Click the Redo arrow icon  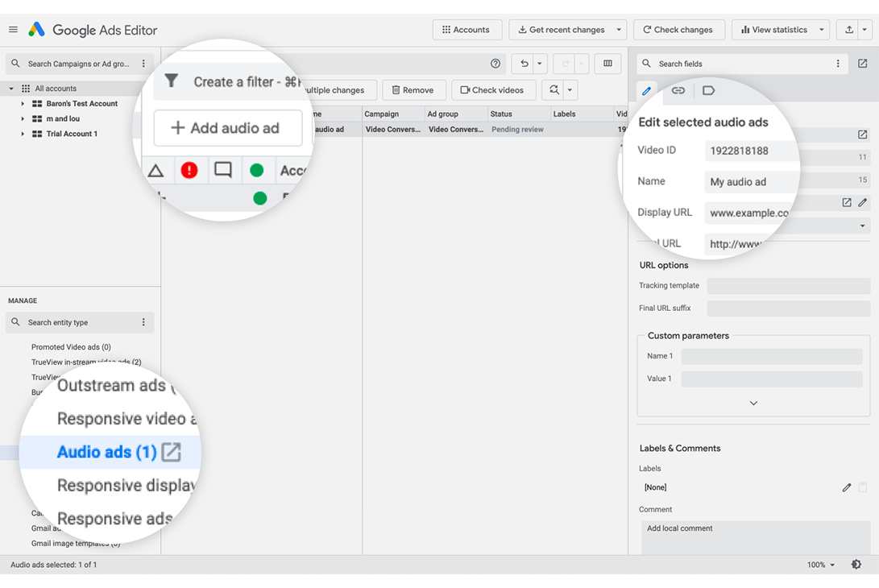(565, 64)
